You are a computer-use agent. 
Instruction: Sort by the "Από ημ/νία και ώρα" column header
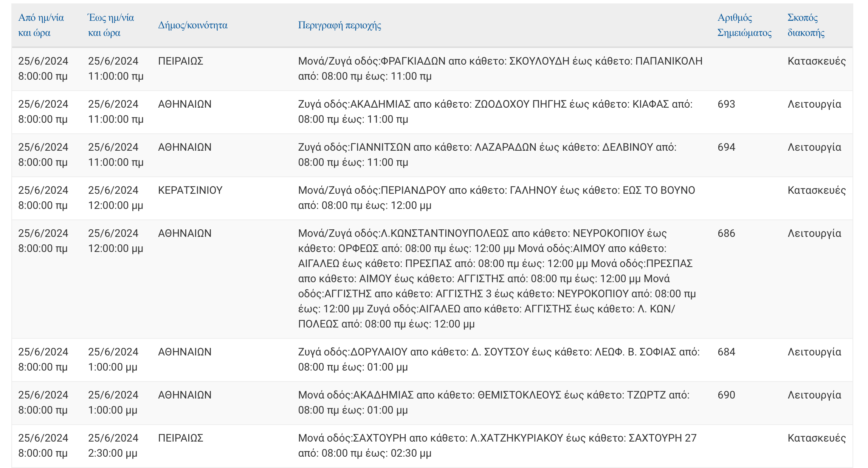pyautogui.click(x=41, y=25)
